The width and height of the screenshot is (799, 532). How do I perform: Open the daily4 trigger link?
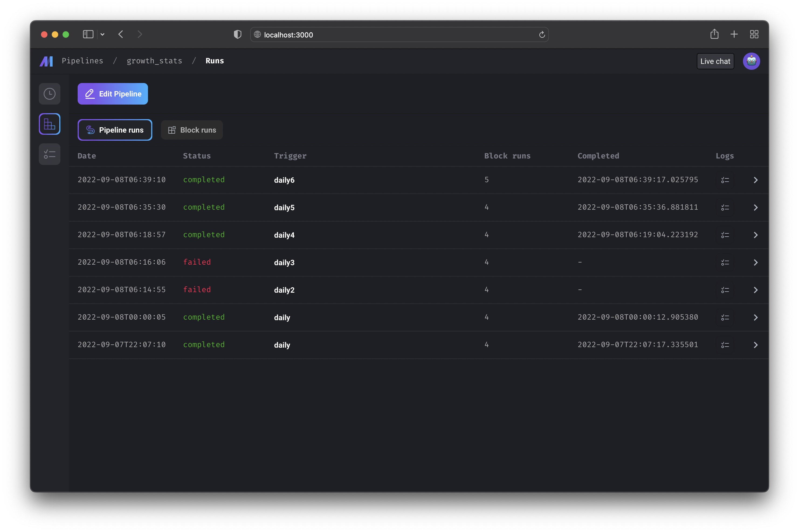pos(284,235)
